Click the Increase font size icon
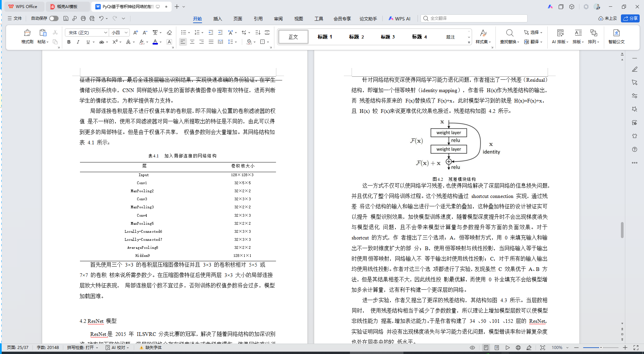Screen dimensions: 644x354 (135, 32)
